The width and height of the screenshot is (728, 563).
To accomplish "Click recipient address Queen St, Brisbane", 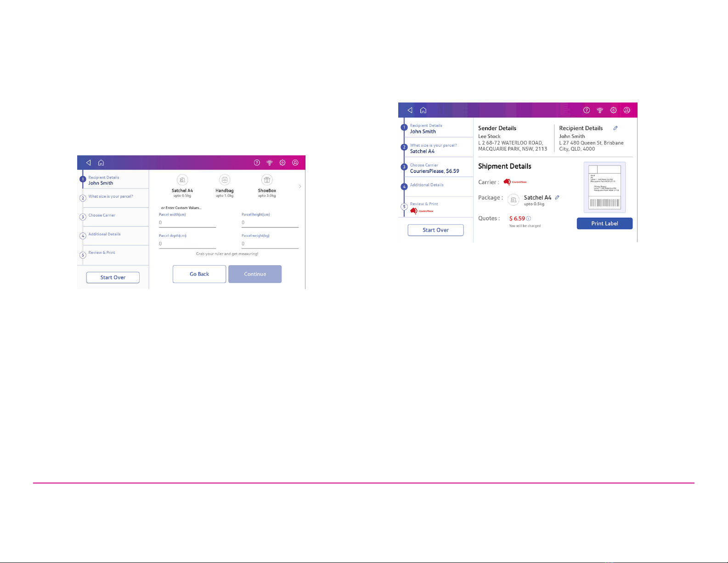I will [591, 146].
